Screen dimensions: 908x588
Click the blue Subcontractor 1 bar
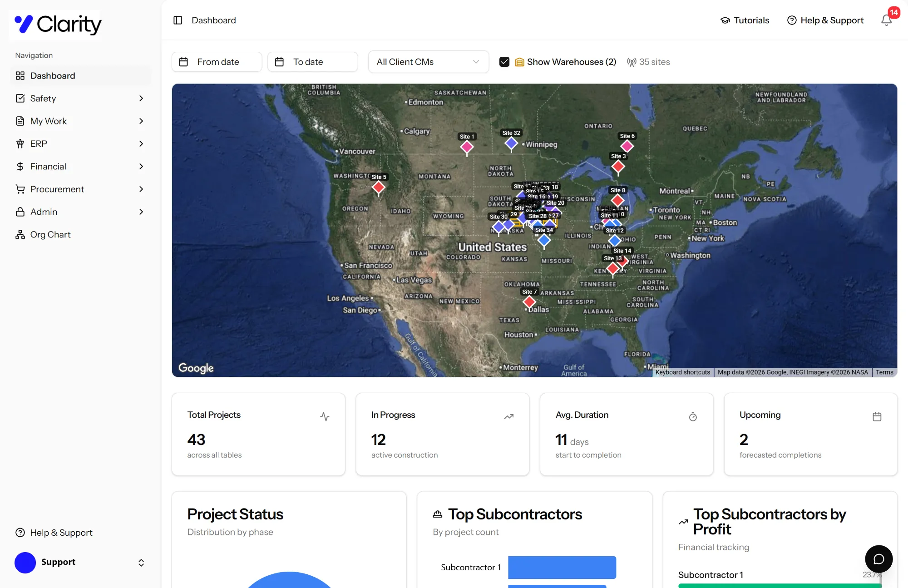point(562,568)
